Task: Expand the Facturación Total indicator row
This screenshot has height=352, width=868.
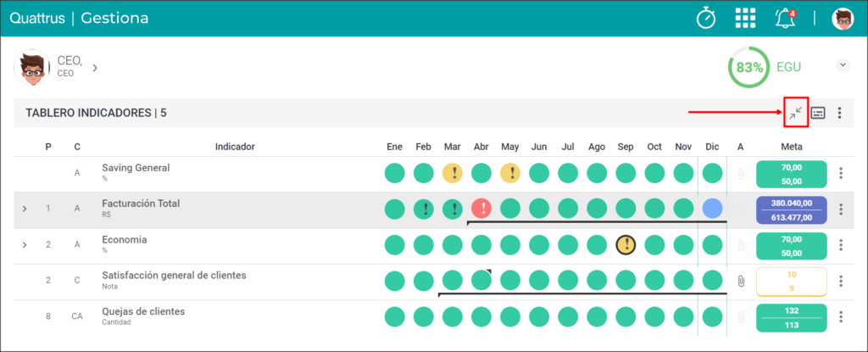Action: click(x=25, y=209)
